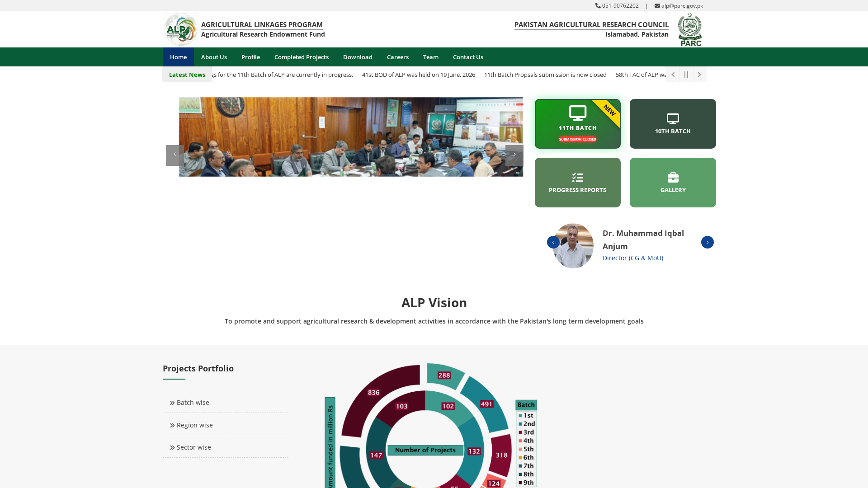Show previous team member in carousel
Screen dimensions: 868x488
553,242
